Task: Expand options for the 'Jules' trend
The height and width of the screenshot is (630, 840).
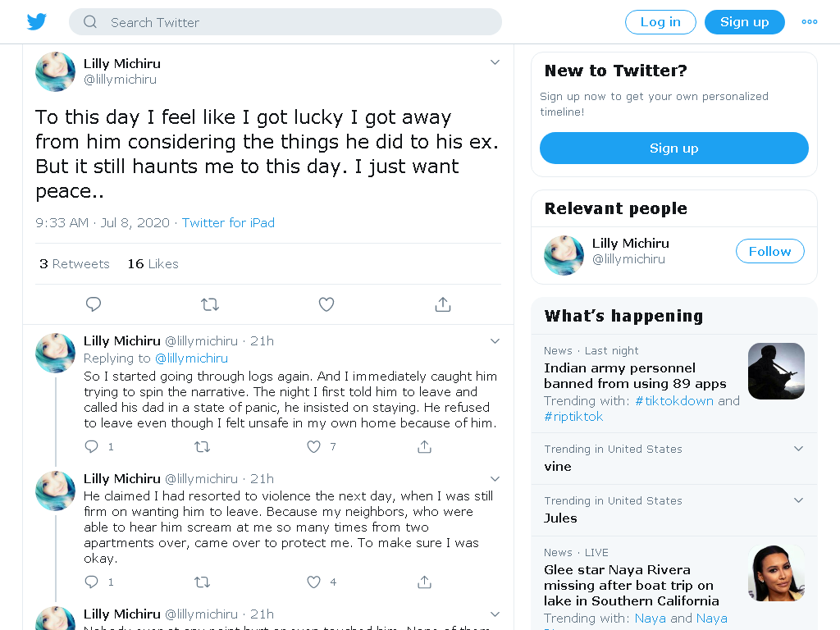Action: pyautogui.click(x=798, y=500)
